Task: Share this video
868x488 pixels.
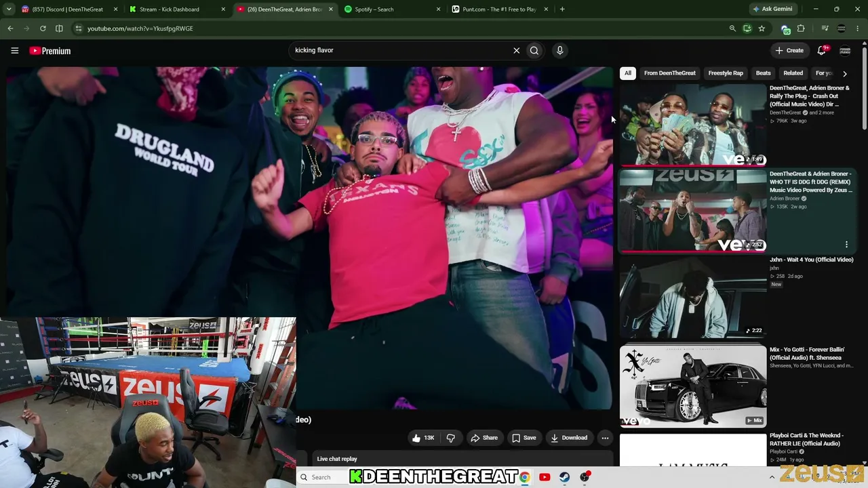Action: coord(484,438)
